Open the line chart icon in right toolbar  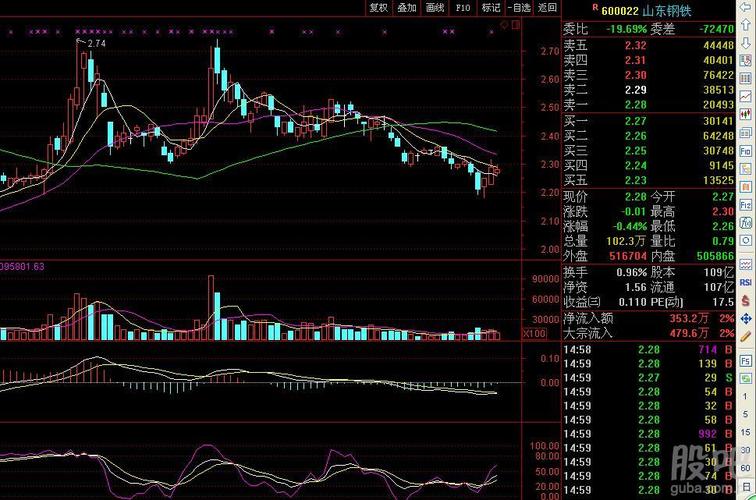click(x=745, y=96)
